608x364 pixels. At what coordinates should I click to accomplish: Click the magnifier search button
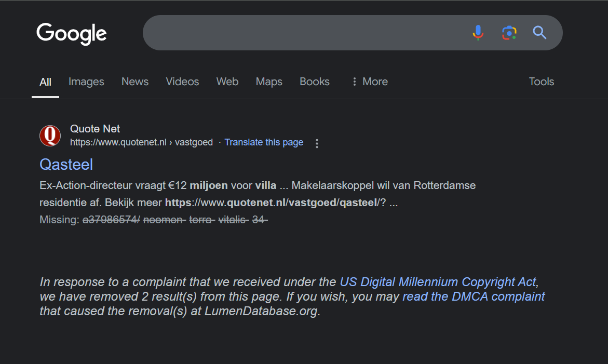pos(539,33)
